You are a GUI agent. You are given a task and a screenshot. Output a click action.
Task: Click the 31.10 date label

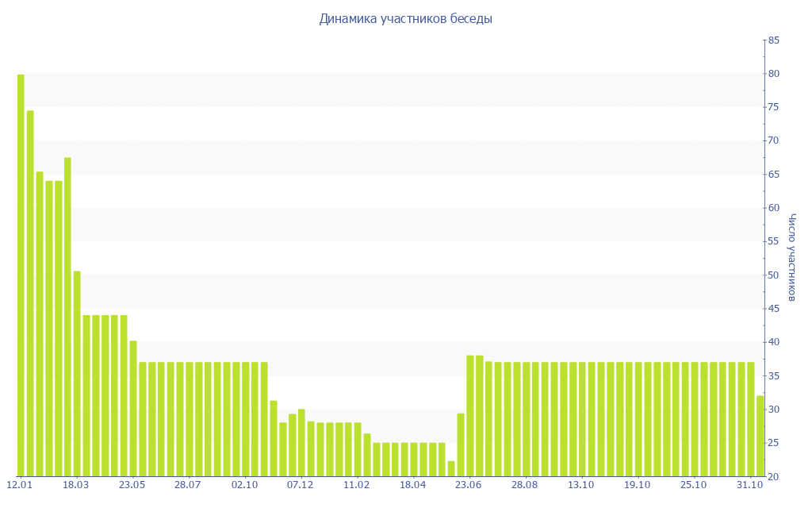click(x=749, y=484)
